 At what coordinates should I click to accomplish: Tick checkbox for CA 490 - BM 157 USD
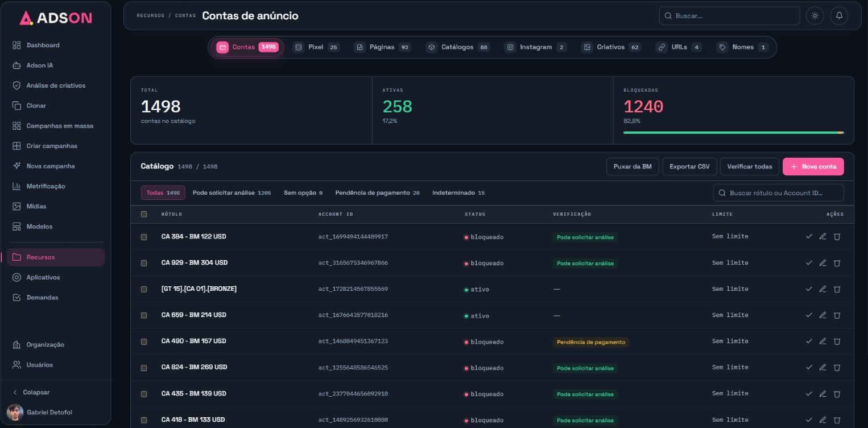(144, 341)
